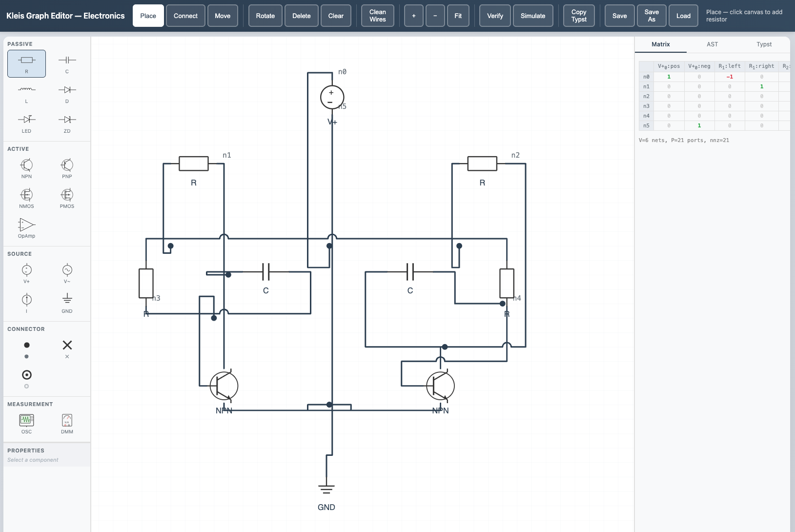The width and height of the screenshot is (795, 532).
Task: Switch to Connect mode
Action: pyautogui.click(x=185, y=16)
